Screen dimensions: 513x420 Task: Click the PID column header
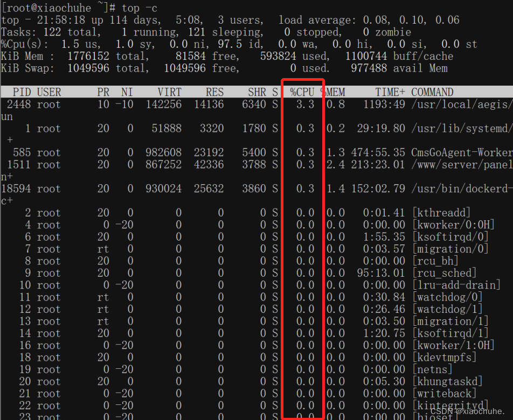(x=22, y=92)
